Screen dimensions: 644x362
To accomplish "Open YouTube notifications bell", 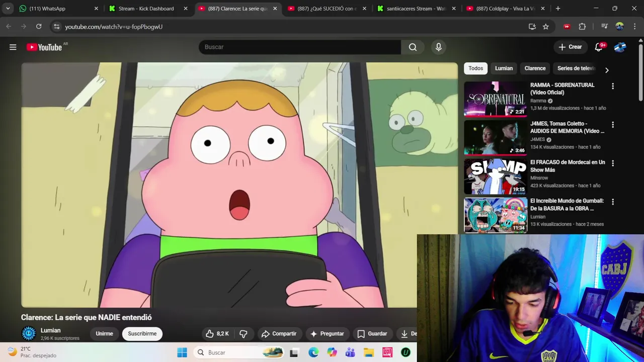I will coord(599,47).
